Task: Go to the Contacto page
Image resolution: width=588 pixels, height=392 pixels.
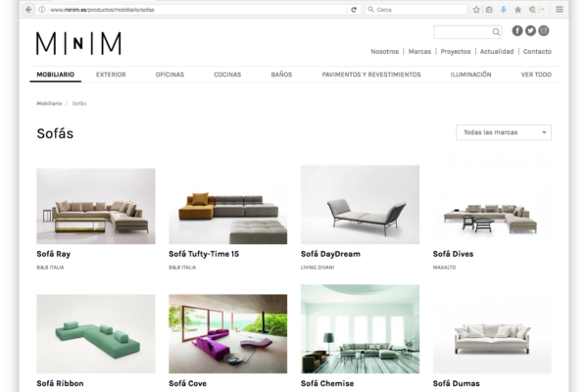Action: 537,51
